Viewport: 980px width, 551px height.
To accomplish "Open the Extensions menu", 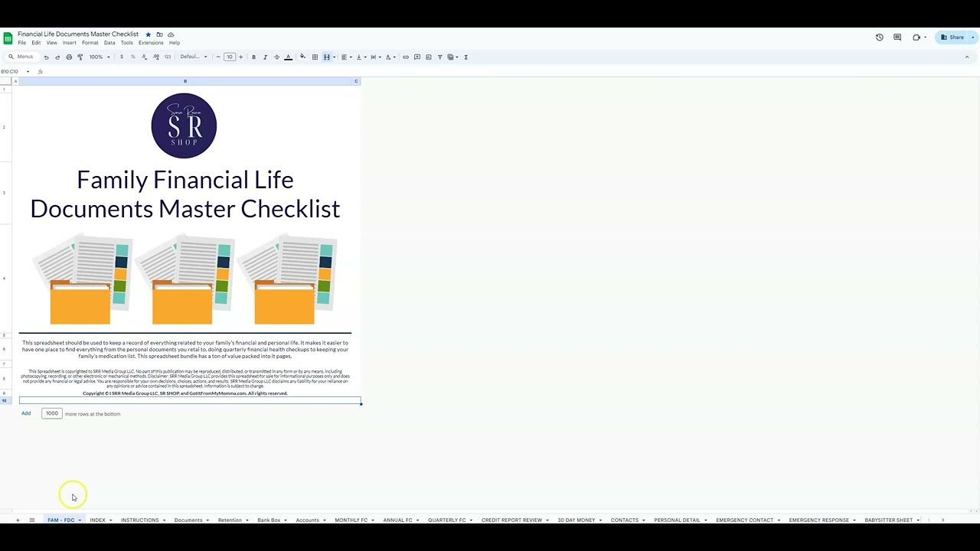I will point(151,43).
